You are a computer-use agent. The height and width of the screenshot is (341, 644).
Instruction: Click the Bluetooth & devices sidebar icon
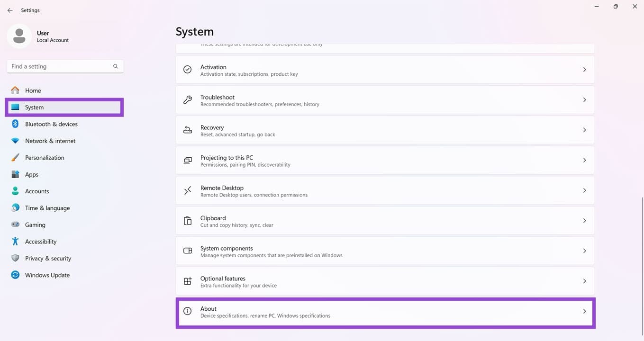(15, 124)
